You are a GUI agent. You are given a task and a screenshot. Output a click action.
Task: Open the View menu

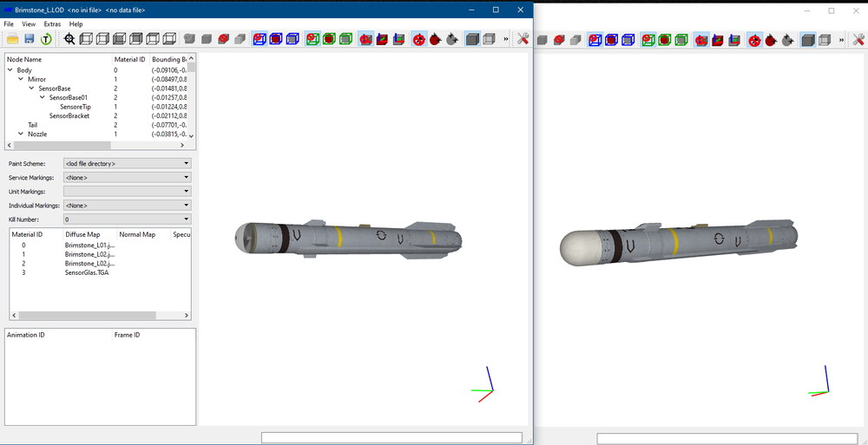29,23
